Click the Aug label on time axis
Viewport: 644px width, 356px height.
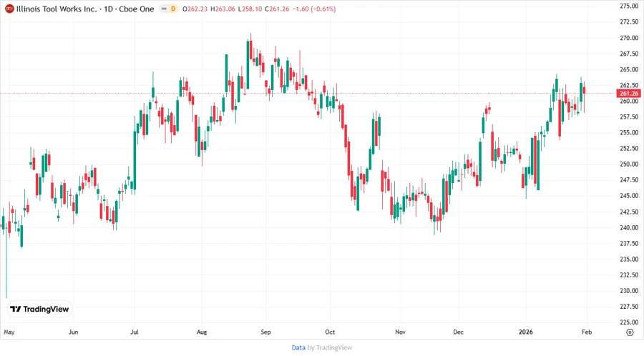pos(202,332)
